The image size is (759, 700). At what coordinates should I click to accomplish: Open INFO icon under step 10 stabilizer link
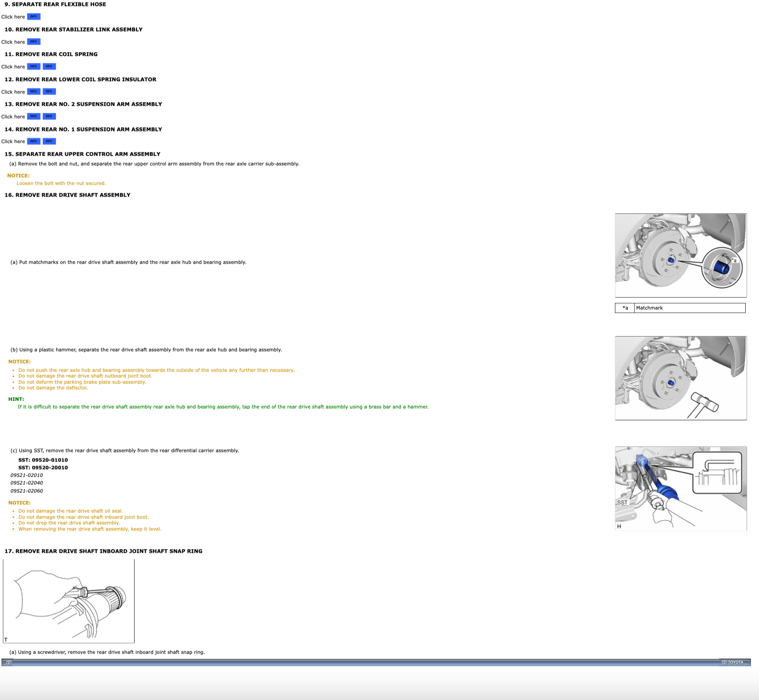point(34,42)
